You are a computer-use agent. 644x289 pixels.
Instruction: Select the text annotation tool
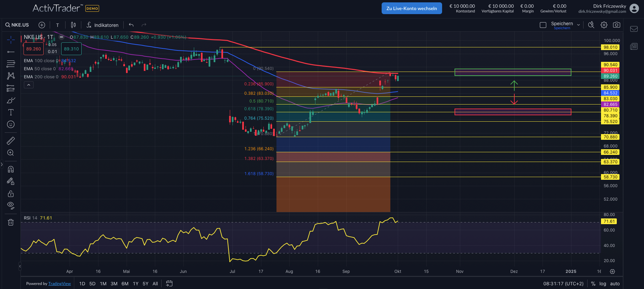coord(11,112)
